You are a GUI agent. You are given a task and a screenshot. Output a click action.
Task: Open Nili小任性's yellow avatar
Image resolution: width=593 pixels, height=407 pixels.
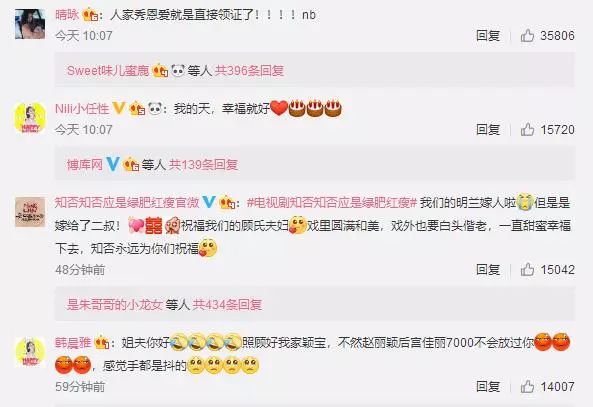30,118
